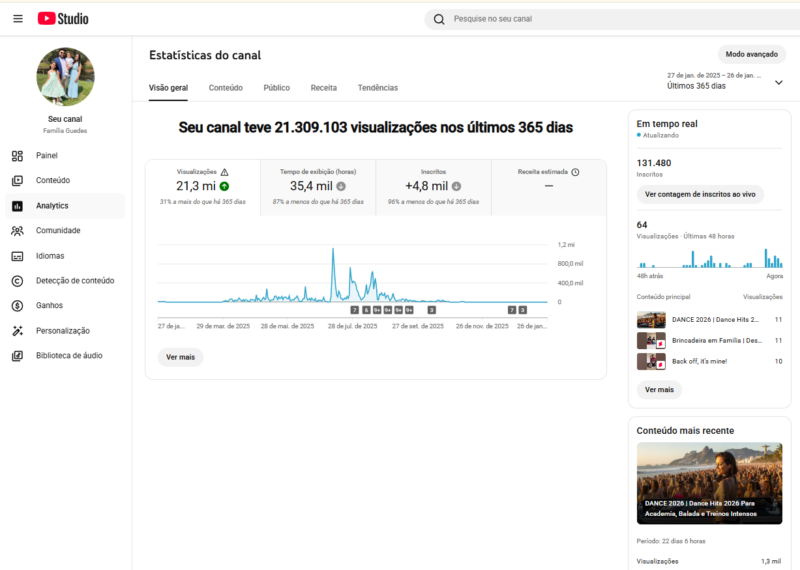Click the 96% a menos comparison text
Viewport: 800px width, 570px height.
click(433, 202)
